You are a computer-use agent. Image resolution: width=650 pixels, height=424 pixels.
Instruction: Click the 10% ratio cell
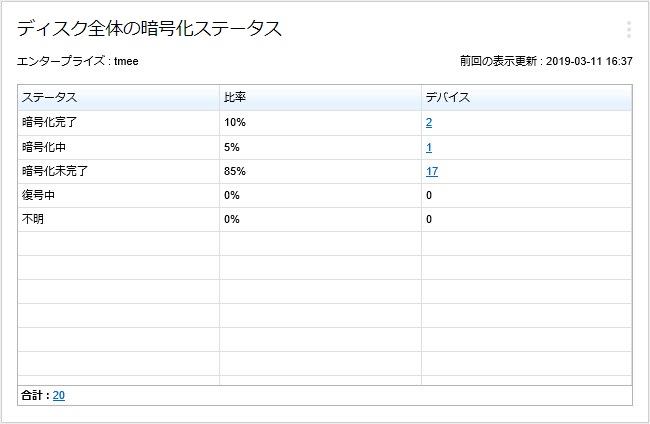[x=235, y=123]
